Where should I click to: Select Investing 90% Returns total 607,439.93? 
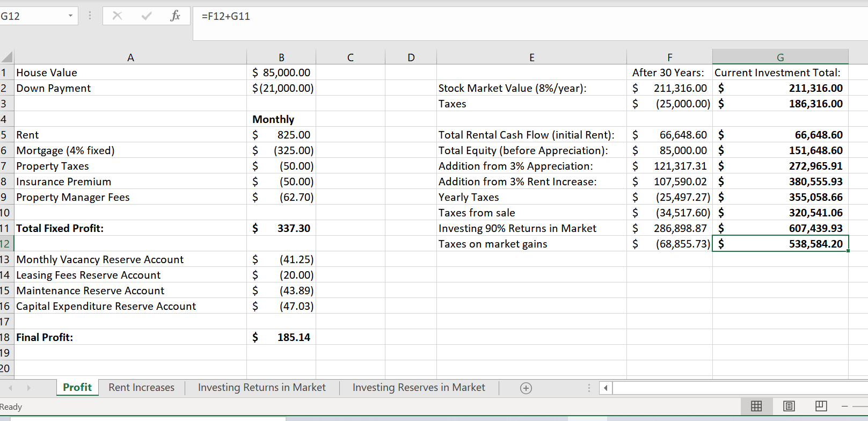point(781,228)
